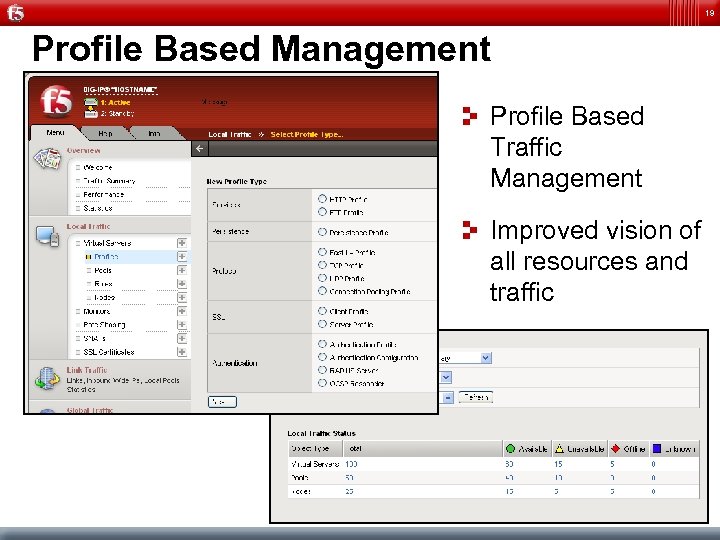Choose the Authentication Configuration option
Viewport: 720px width, 540px height.
[x=322, y=357]
